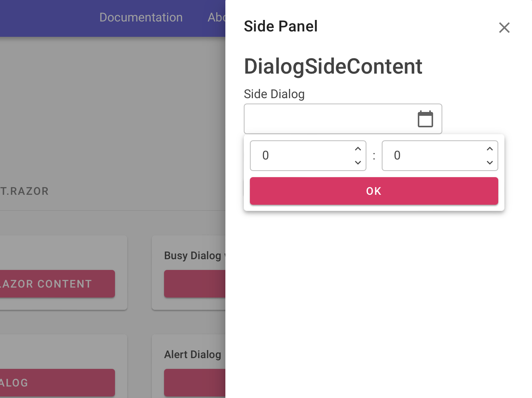Click the Alert Dialog card title

click(x=192, y=354)
